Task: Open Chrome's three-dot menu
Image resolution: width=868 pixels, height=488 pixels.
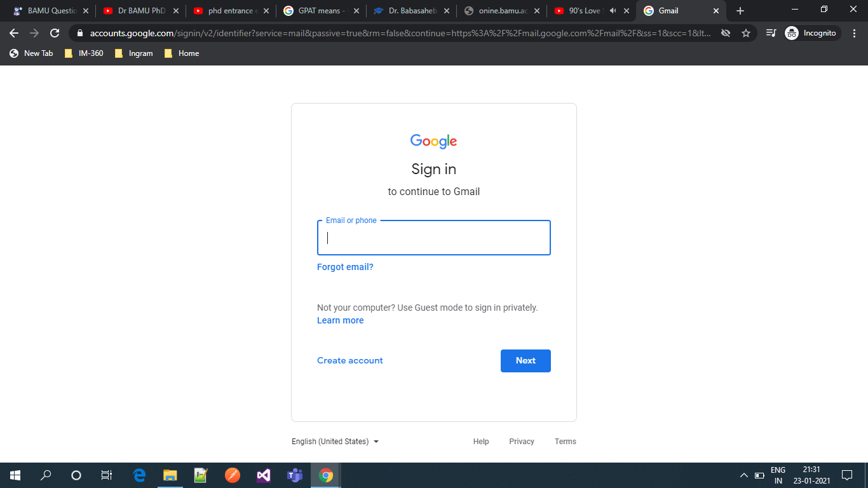Action: (x=855, y=33)
